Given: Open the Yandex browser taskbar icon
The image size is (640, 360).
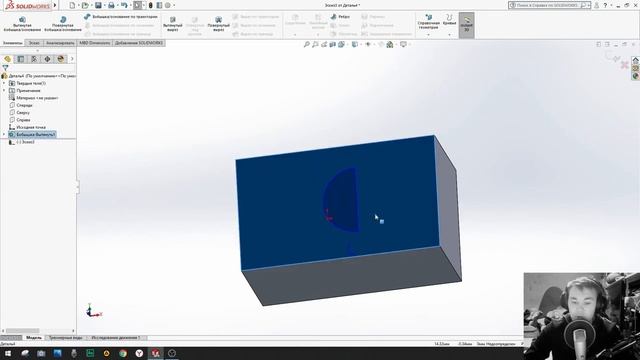Looking at the screenshot, I should pyautogui.click(x=139, y=353).
